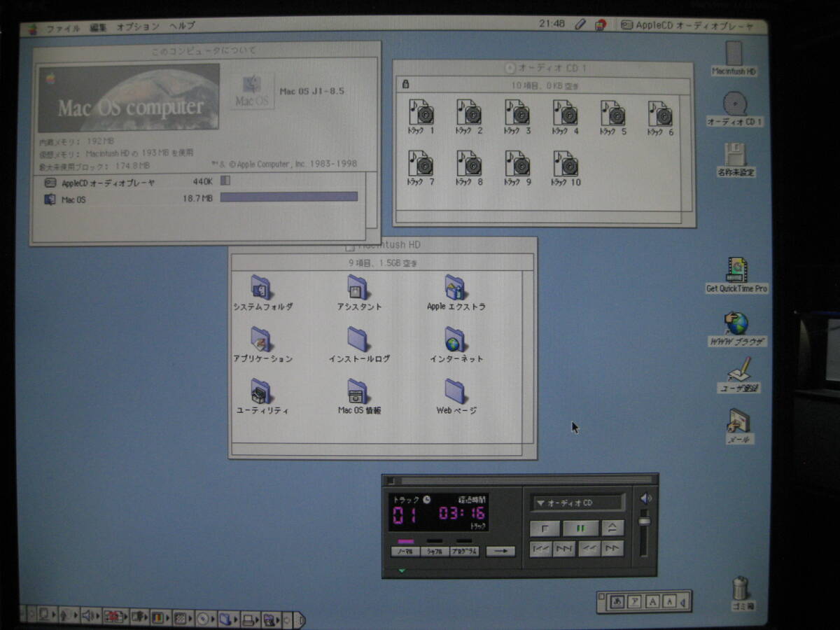840x630 pixels.
Task: Select トラック 5 in Audio CD window
Action: tap(612, 116)
